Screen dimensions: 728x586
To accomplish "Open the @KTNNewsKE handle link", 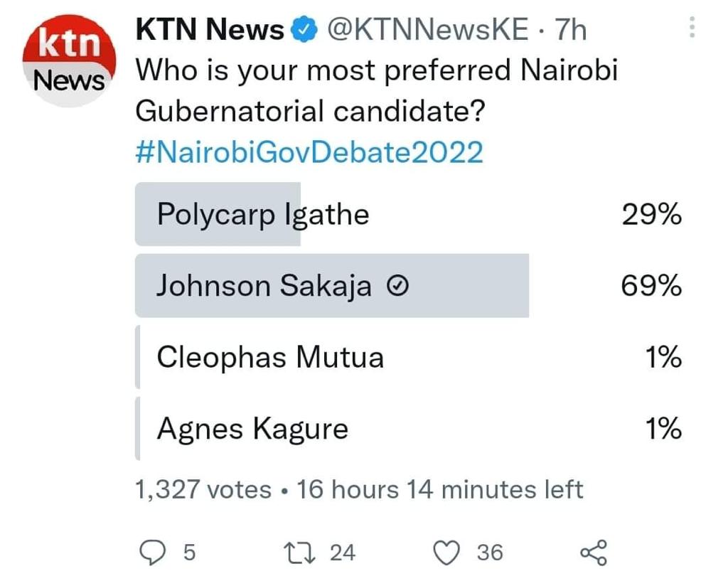I will tap(429, 30).
